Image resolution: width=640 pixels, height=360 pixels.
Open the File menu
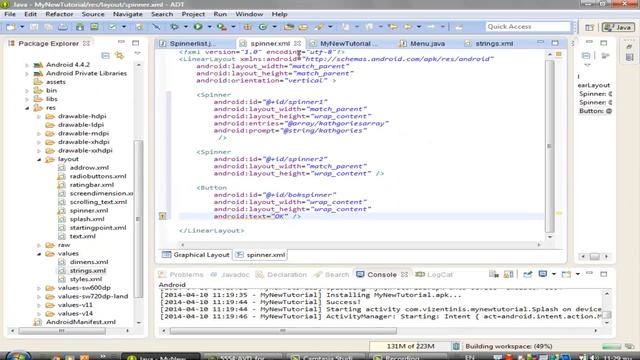10,14
